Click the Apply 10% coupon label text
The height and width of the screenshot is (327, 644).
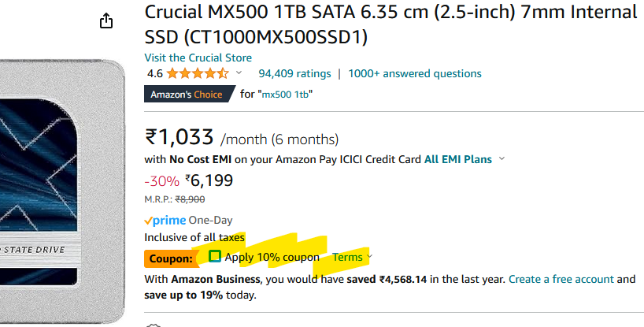pos(272,257)
